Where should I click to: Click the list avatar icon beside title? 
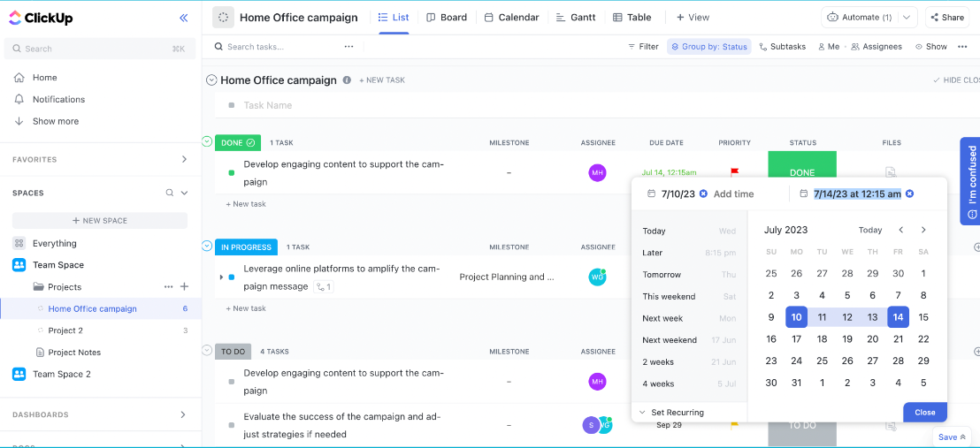point(223,18)
